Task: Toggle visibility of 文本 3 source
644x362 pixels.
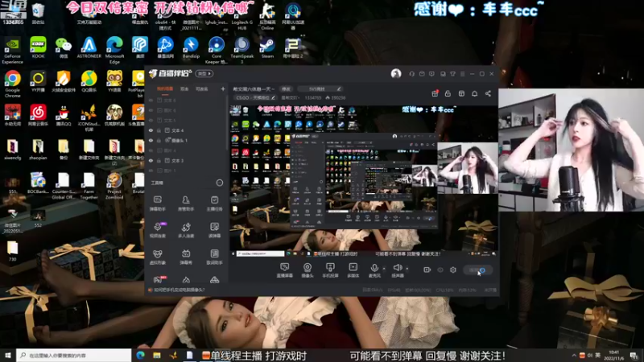Action: pyautogui.click(x=151, y=160)
